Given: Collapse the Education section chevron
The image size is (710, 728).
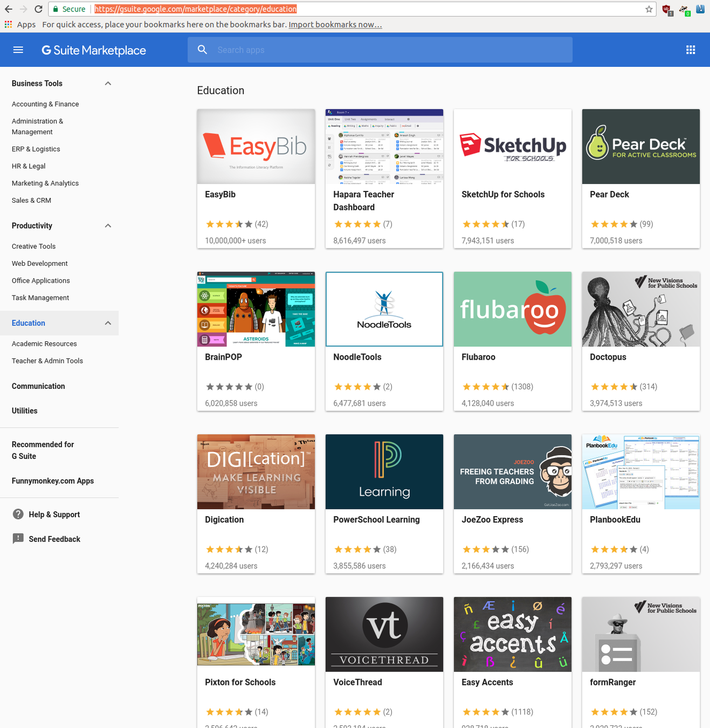Looking at the screenshot, I should (108, 323).
